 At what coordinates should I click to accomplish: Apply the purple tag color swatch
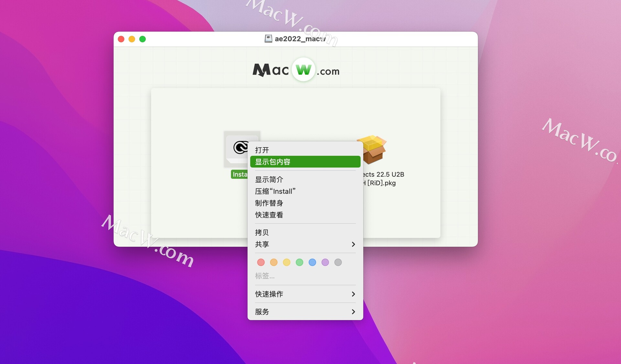325,262
